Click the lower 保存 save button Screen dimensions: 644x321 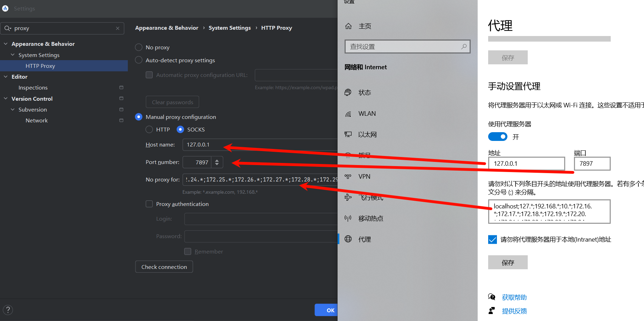[508, 262]
